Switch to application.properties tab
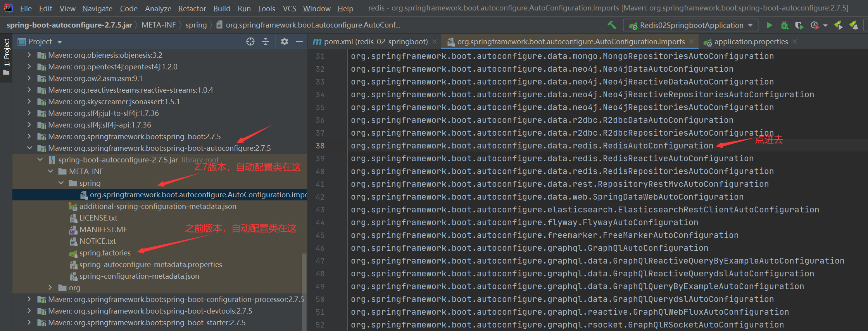The height and width of the screenshot is (331, 868). (751, 41)
